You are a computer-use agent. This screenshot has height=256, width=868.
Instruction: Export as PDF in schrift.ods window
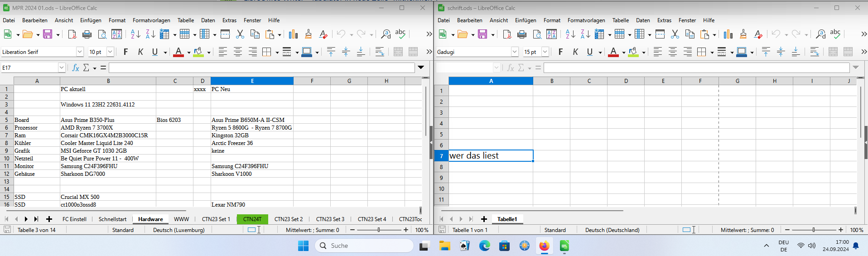(507, 34)
